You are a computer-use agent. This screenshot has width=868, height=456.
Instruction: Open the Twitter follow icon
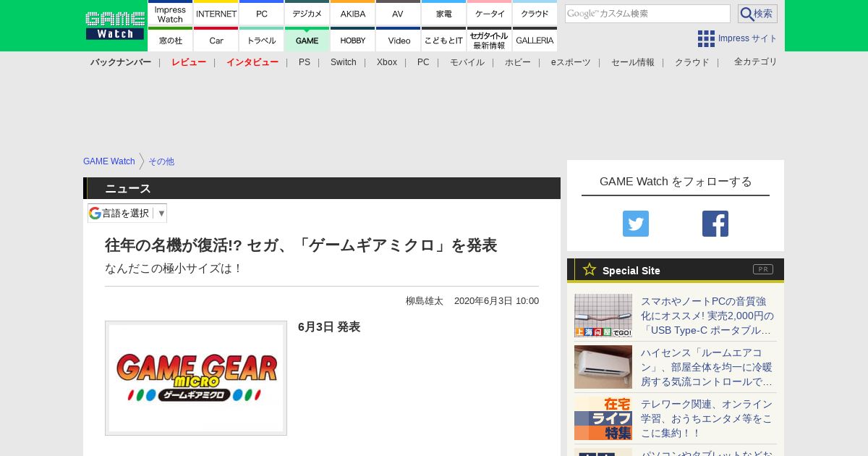pyautogui.click(x=636, y=224)
